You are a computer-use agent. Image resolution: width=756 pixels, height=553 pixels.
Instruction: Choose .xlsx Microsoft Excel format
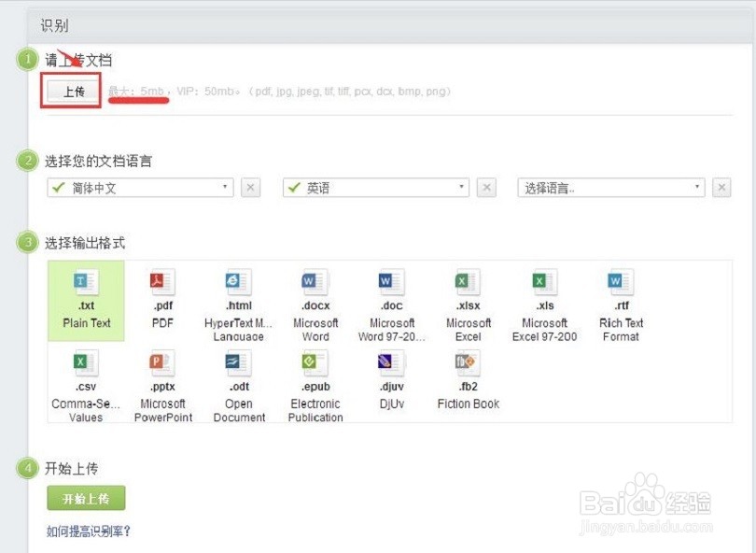click(x=469, y=304)
